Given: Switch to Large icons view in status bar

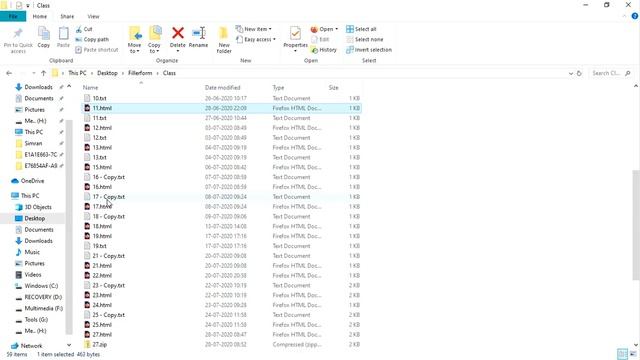Looking at the screenshot, I should (633, 354).
